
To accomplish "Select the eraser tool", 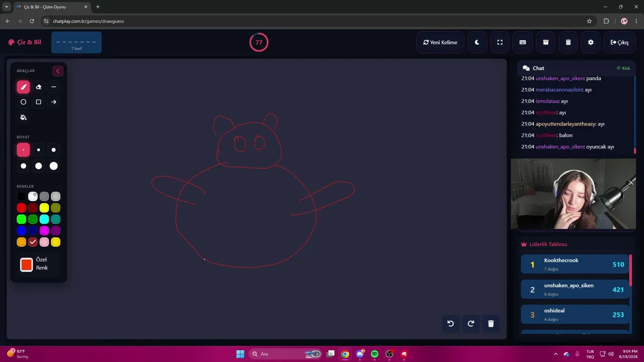I will click(x=39, y=87).
